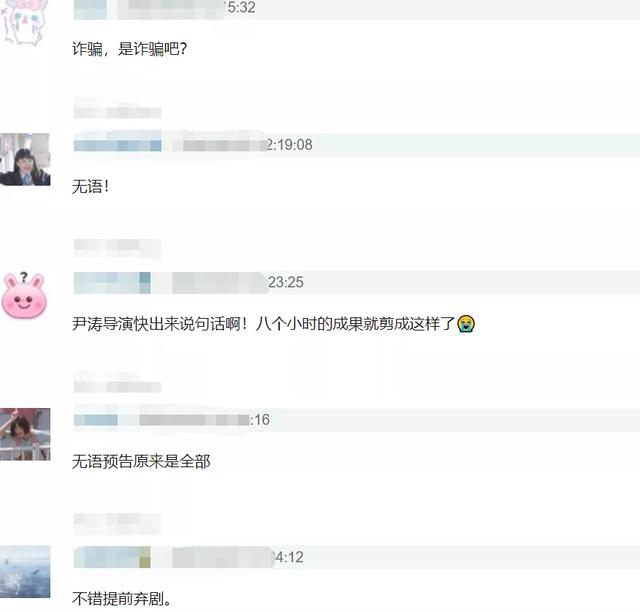Screen dimensions: 640x612
Task: Open the crying white bunny avatar
Action: pyautogui.click(x=24, y=21)
